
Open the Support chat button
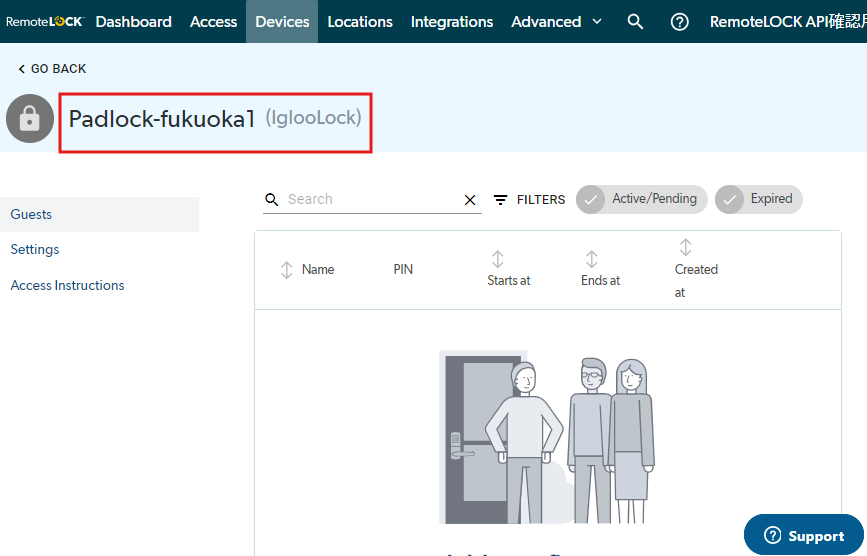(x=803, y=535)
